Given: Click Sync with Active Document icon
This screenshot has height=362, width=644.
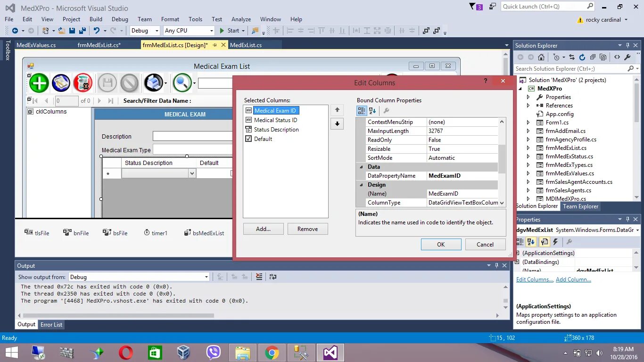Looking at the screenshot, I should click(572, 57).
